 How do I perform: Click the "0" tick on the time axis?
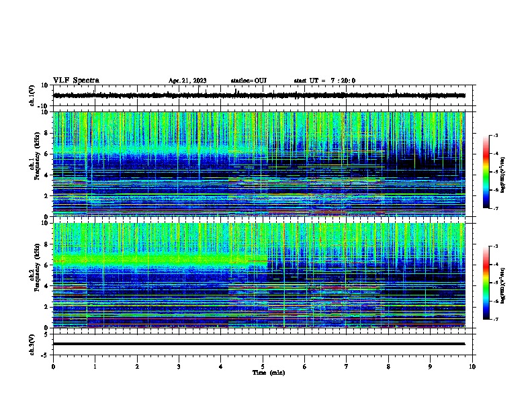(53, 367)
